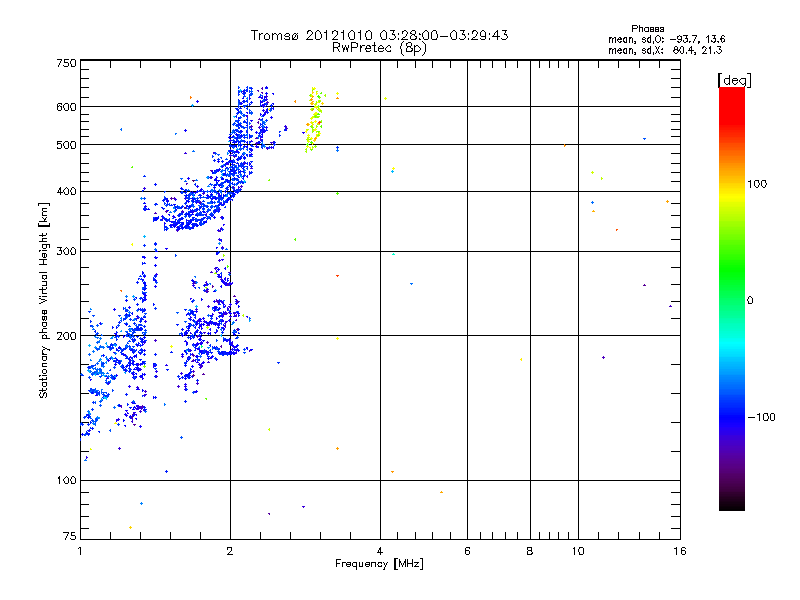
Task: Click the 'Frequency [MHz]' axis label
Action: (x=379, y=564)
